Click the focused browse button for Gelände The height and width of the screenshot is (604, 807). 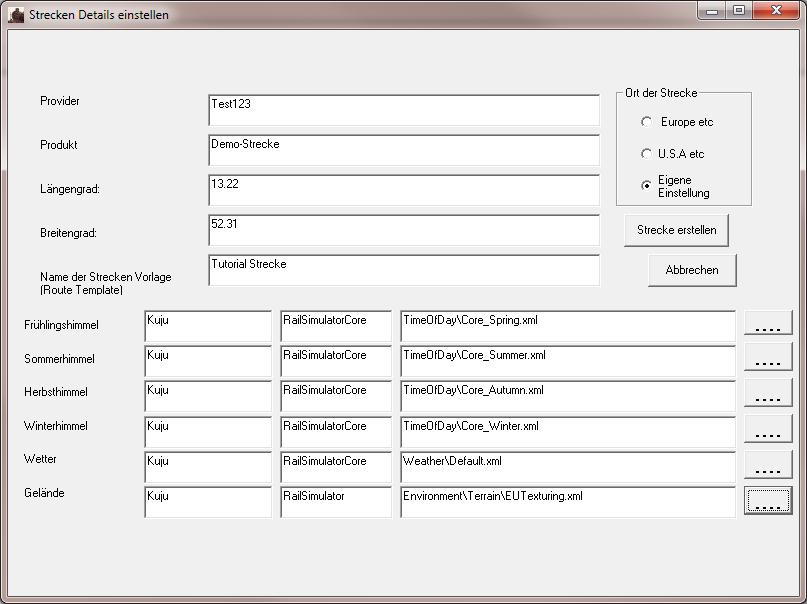click(x=768, y=500)
